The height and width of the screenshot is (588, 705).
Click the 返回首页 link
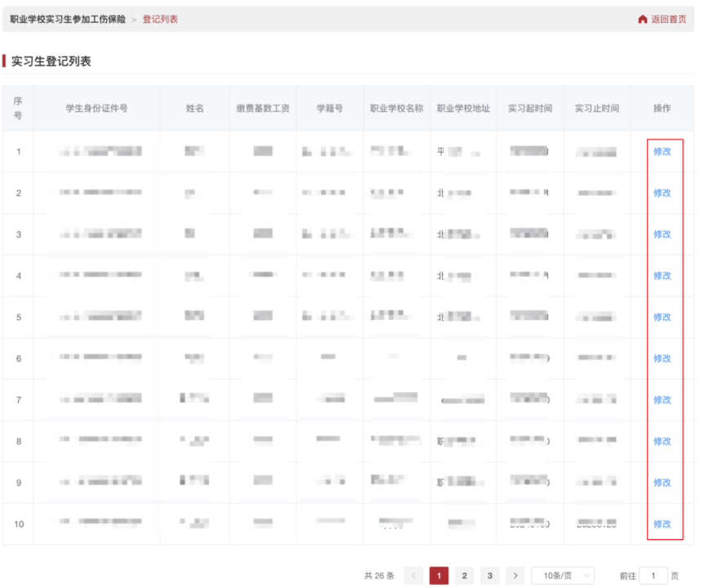[x=668, y=20]
